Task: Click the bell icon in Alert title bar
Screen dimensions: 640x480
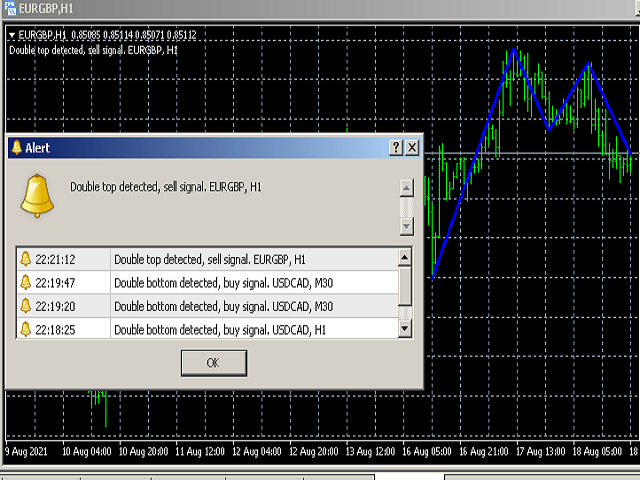Action: [x=16, y=147]
